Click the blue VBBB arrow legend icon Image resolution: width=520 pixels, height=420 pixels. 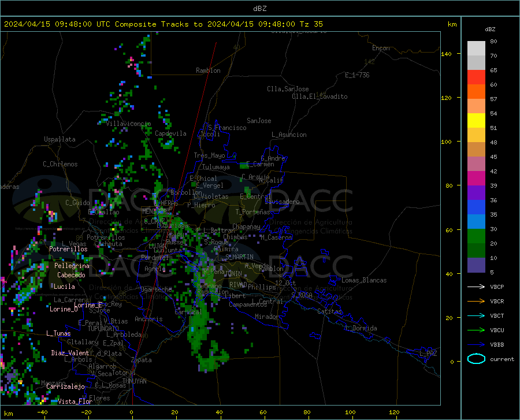click(x=476, y=345)
